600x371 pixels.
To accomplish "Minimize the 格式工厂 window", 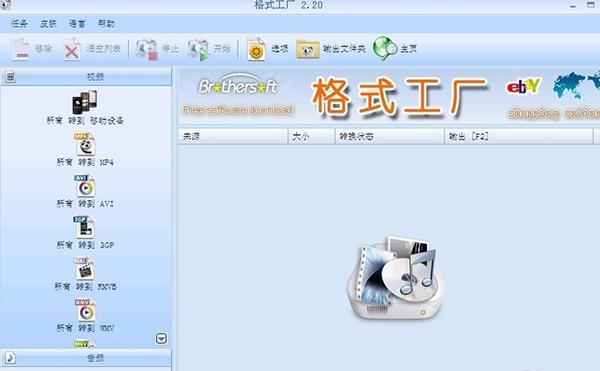I will pyautogui.click(x=573, y=6).
